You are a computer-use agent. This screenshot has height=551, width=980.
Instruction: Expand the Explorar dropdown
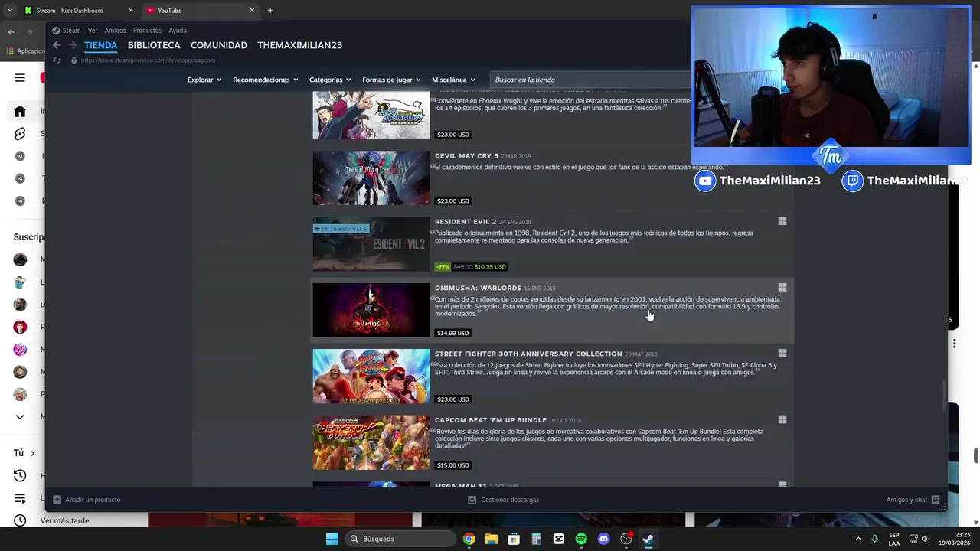tap(204, 80)
